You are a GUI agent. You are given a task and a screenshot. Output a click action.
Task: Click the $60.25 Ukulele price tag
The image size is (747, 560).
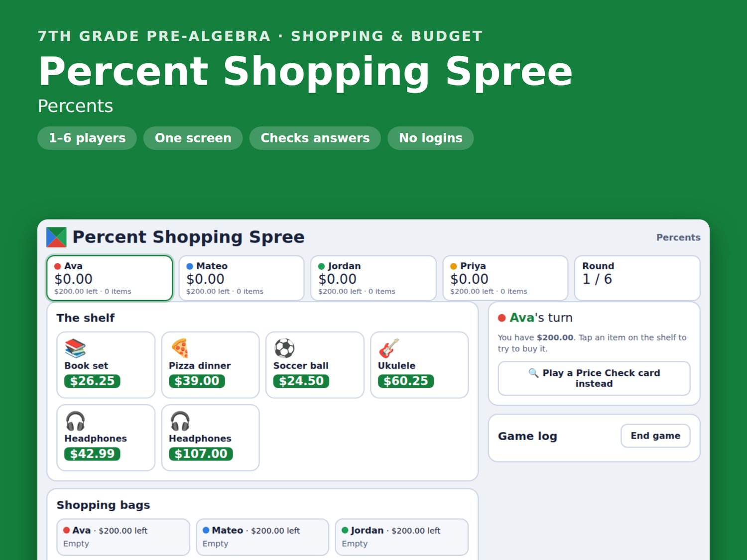click(x=406, y=381)
